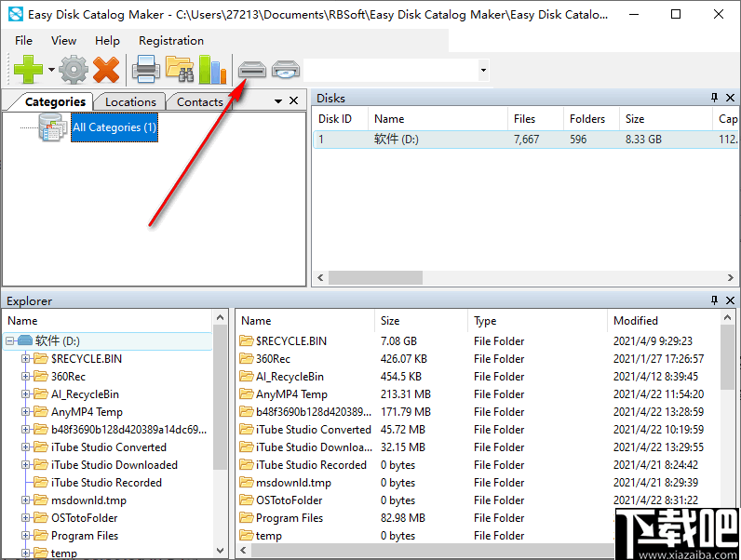Open the Categories panel options dropdown arrow
This screenshot has height=560, width=741.
278,101
